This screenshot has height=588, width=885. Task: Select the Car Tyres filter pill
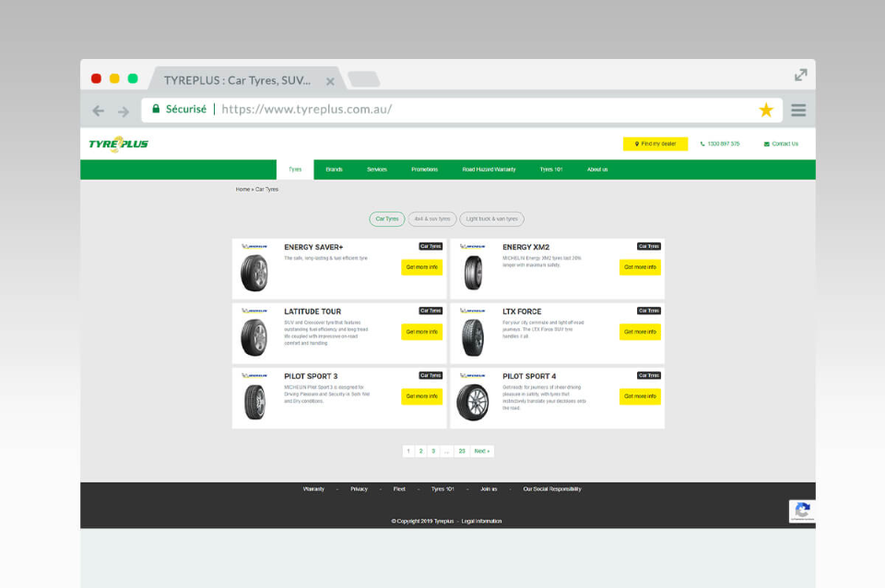tap(387, 219)
